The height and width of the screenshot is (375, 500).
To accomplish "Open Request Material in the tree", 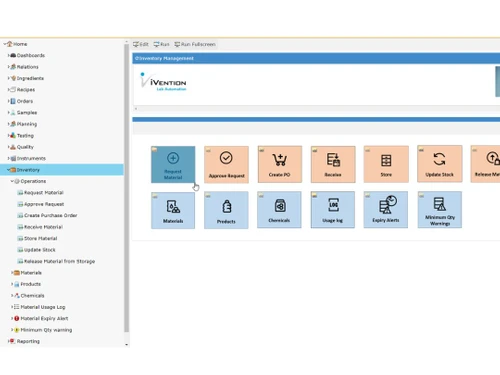I will (x=43, y=193).
